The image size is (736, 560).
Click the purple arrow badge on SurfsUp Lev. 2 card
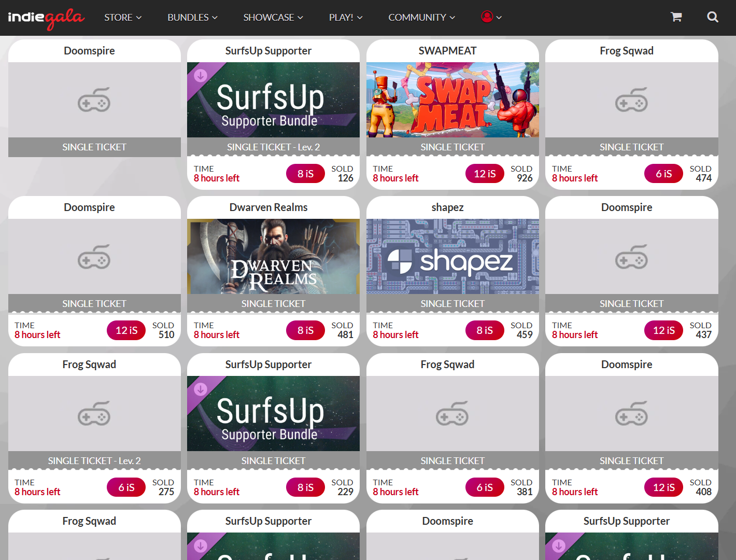point(201,76)
